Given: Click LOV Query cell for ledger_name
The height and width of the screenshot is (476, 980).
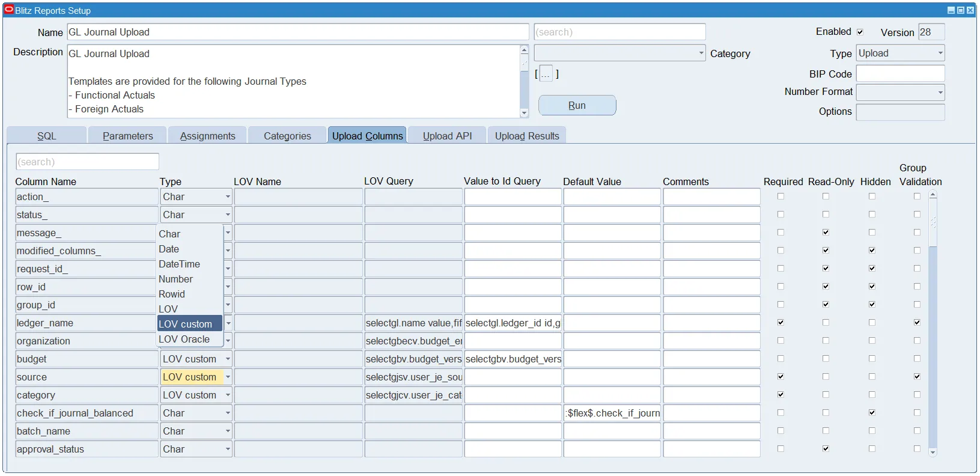Looking at the screenshot, I should click(x=413, y=323).
